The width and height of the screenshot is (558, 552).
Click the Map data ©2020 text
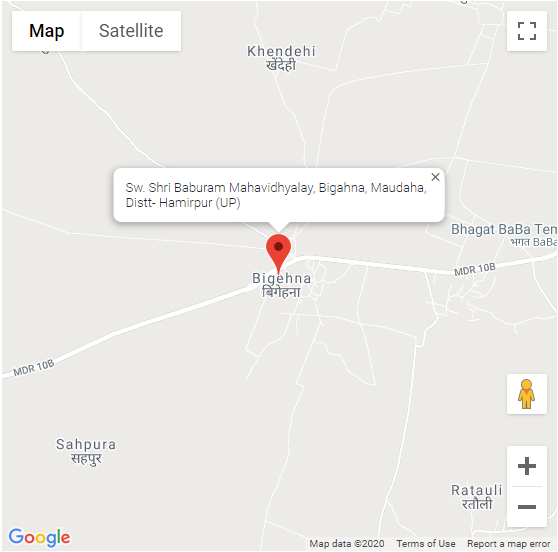[347, 544]
